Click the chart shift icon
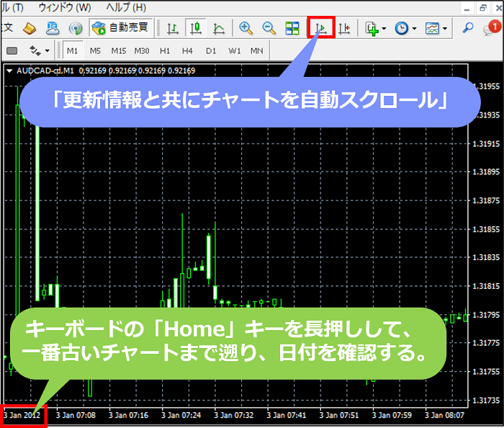Image resolution: width=504 pixels, height=428 pixels. (x=344, y=29)
